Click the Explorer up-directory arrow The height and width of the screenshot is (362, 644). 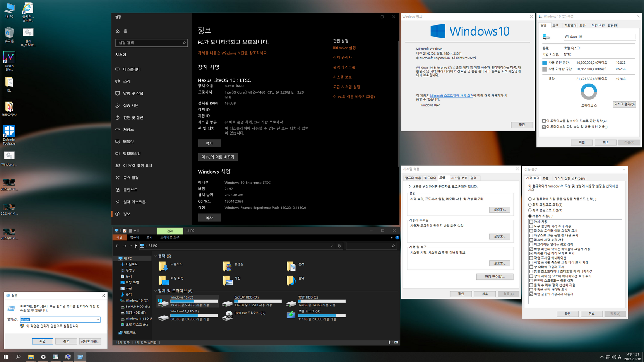point(135,246)
